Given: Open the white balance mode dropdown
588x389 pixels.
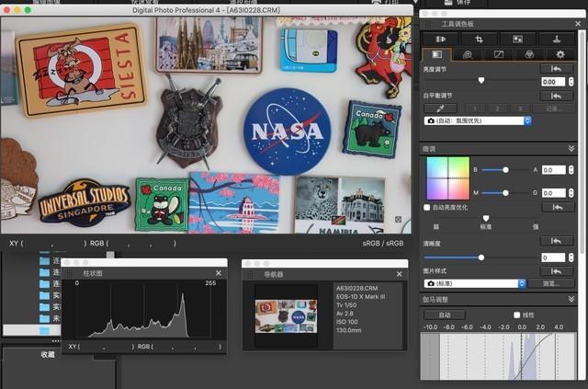Looking at the screenshot, I should point(478,120).
